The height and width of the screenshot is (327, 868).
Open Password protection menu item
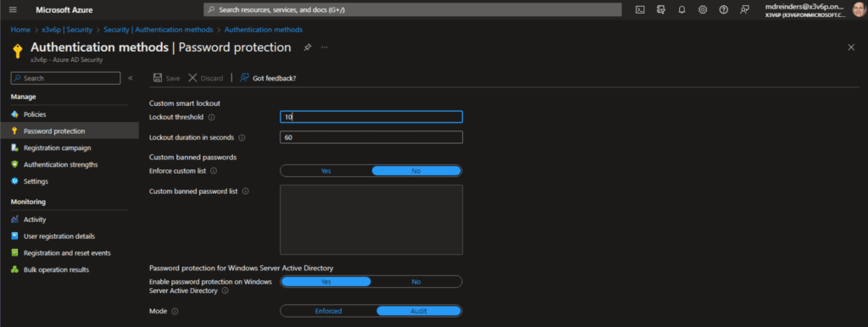(x=70, y=131)
